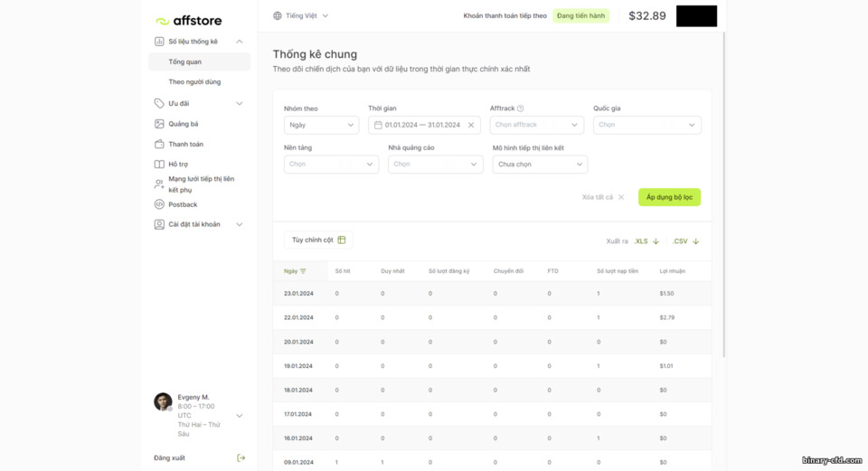Click the Số hit column header

343,271
